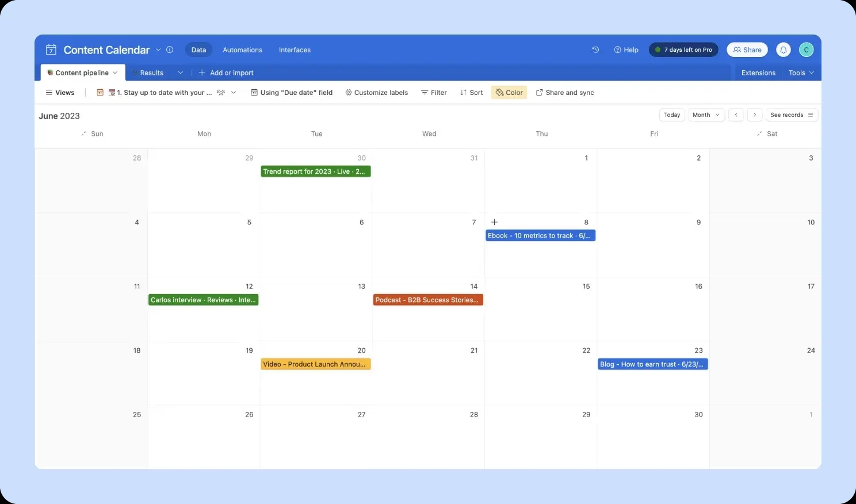Click date number 27
The height and width of the screenshot is (504, 856).
pos(361,415)
